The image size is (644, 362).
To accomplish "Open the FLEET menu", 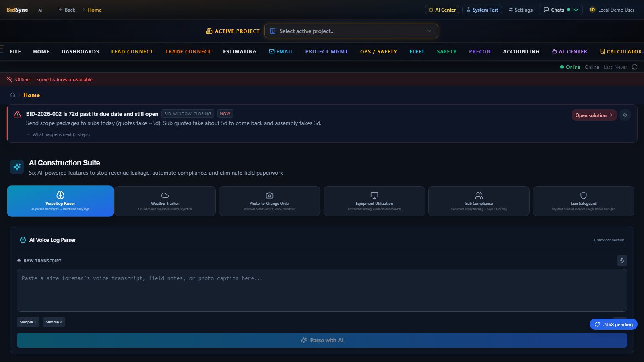I will pyautogui.click(x=417, y=51).
